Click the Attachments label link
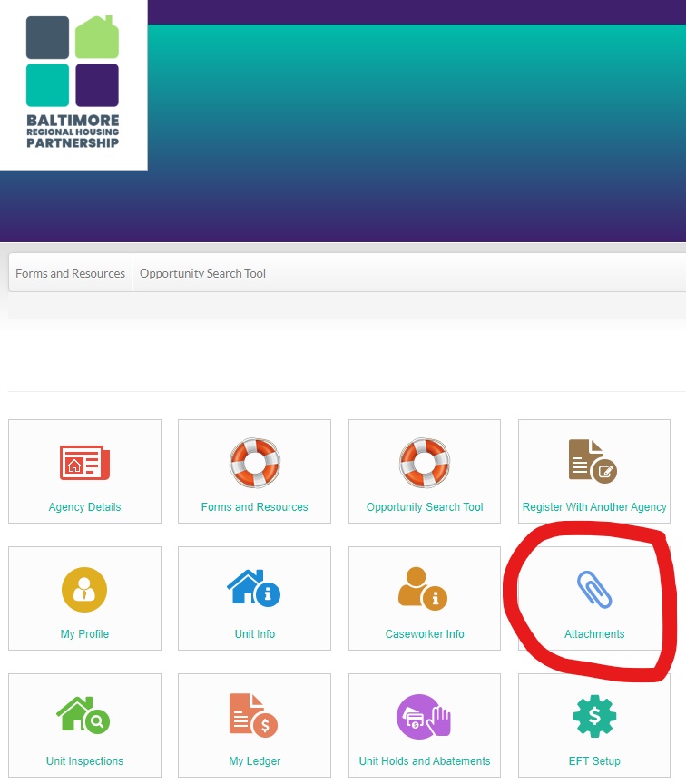 point(594,634)
